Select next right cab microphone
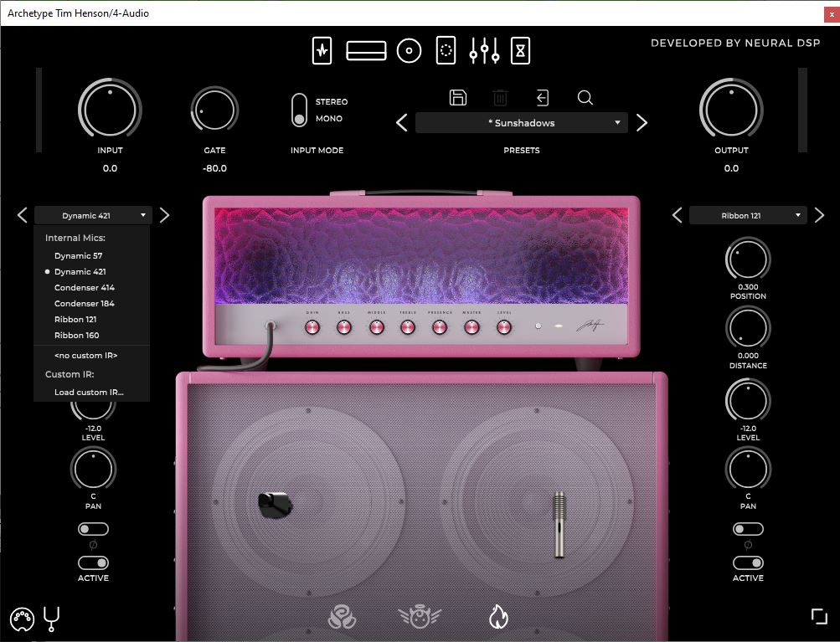840x642 pixels. point(819,215)
